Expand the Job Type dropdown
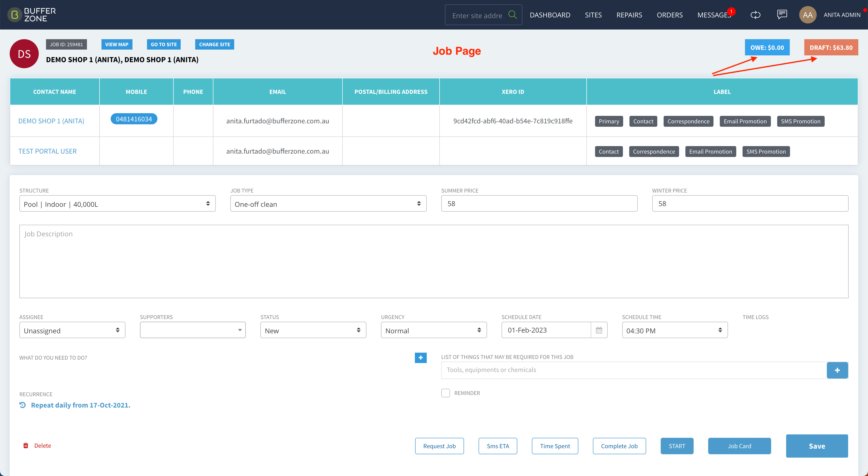 coord(328,204)
